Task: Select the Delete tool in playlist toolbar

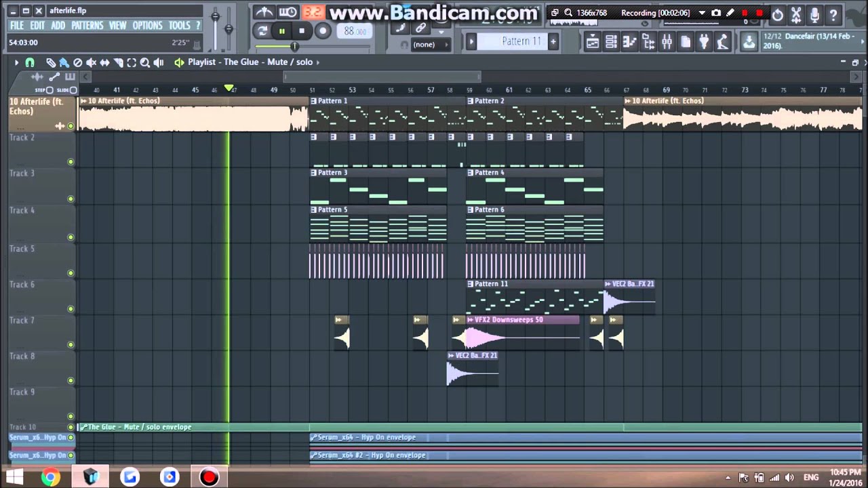Action: (77, 62)
